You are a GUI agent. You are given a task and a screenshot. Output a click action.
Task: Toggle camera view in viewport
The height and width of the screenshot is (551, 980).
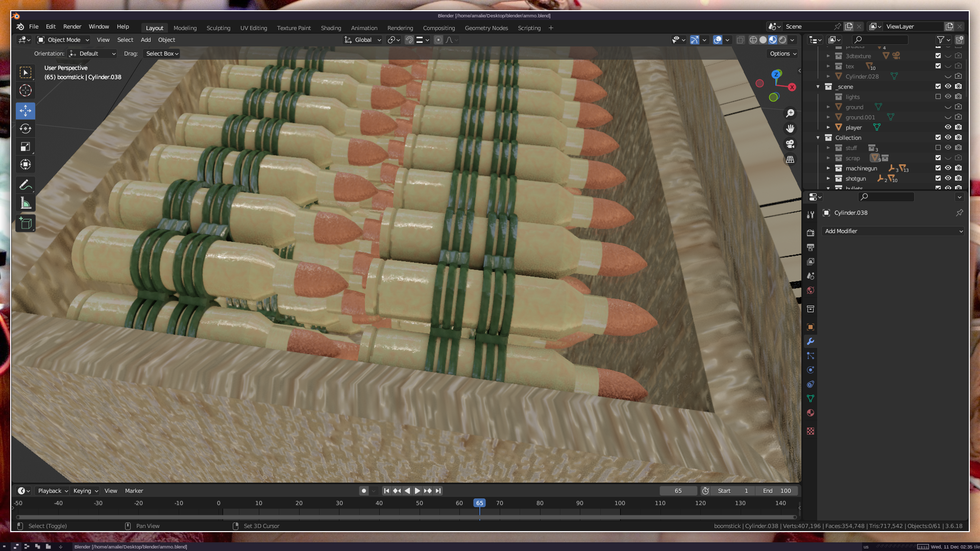pos(790,144)
